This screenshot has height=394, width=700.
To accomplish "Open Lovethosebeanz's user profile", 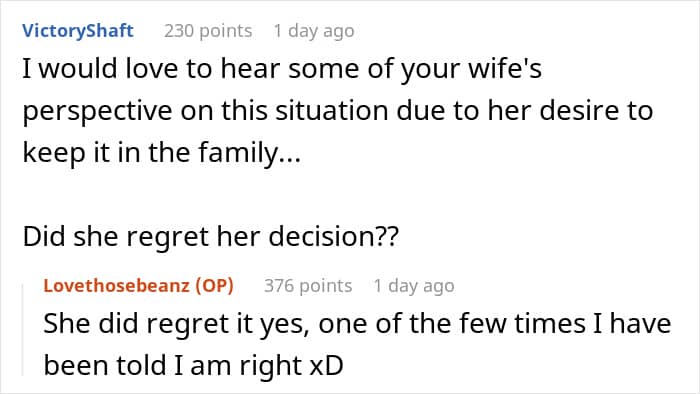I will point(116,286).
